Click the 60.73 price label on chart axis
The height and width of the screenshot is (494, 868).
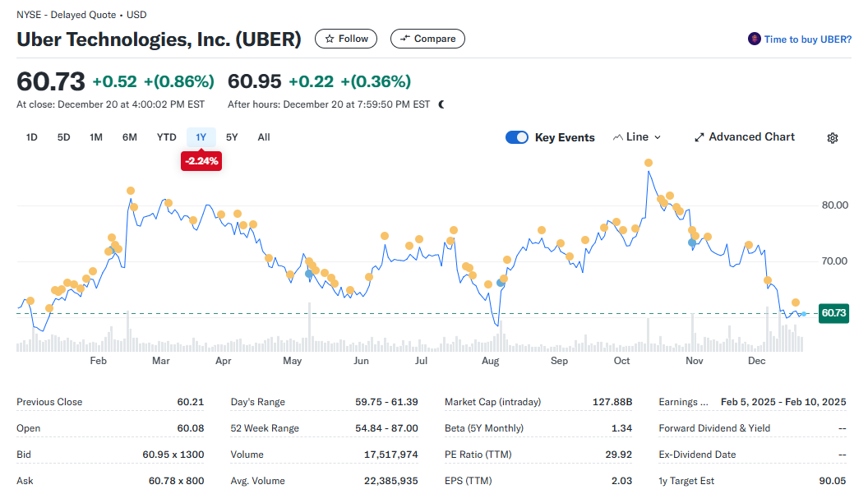coord(833,313)
